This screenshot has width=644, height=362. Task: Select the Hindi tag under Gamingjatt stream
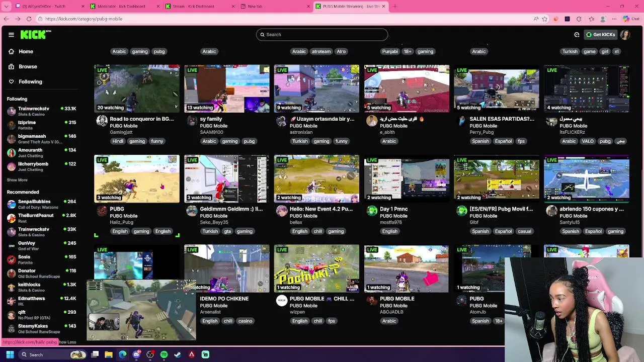(118, 141)
